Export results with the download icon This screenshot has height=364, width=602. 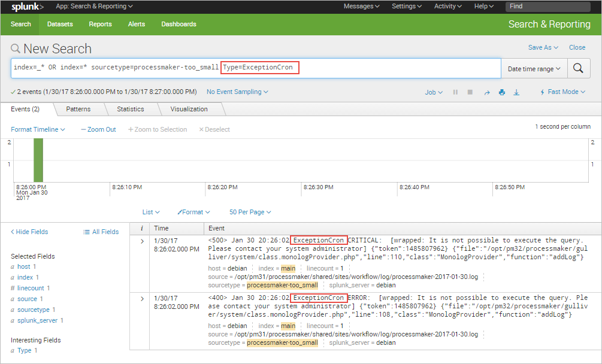click(516, 92)
